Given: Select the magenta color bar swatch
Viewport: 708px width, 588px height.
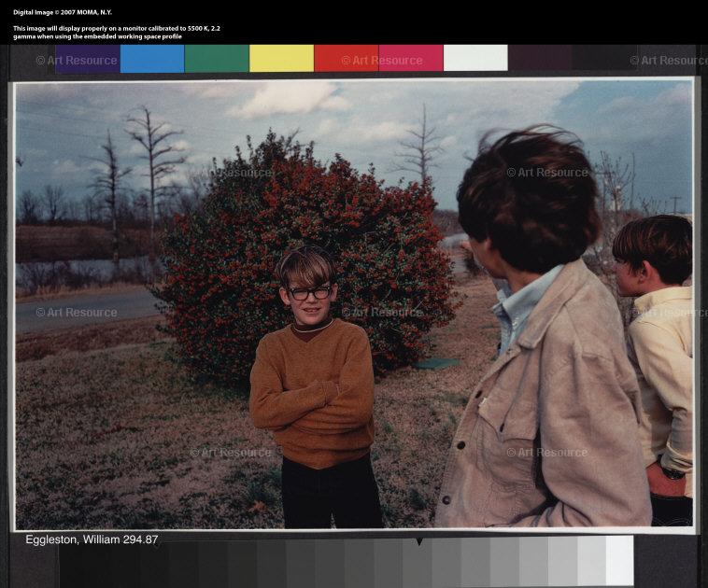Looking at the screenshot, I should point(411,58).
